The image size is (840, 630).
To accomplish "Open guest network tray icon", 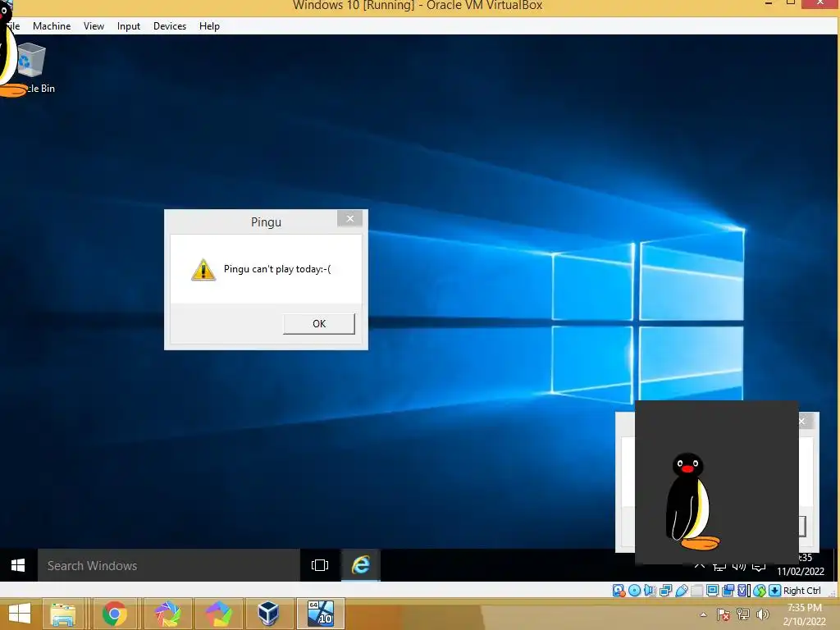I will pyautogui.click(x=719, y=567).
